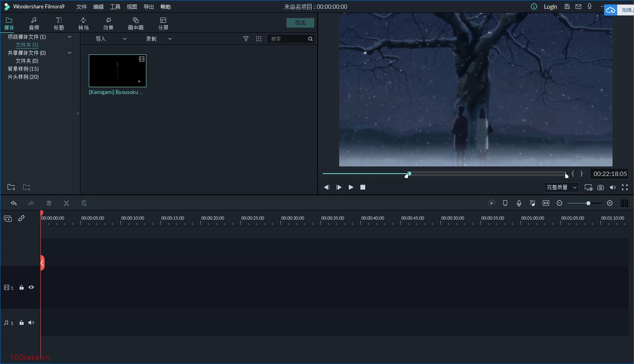This screenshot has height=364, width=634.
Task: Open the 完整质量 quality dropdown
Action: tap(562, 187)
